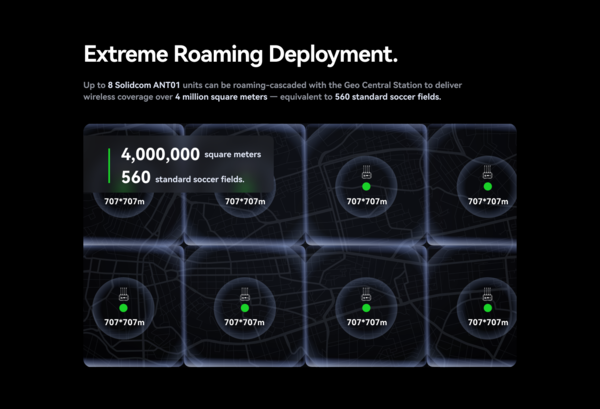Click the "Geo Central Station" phrase in the description
Image resolution: width=600 pixels, height=409 pixels.
383,85
